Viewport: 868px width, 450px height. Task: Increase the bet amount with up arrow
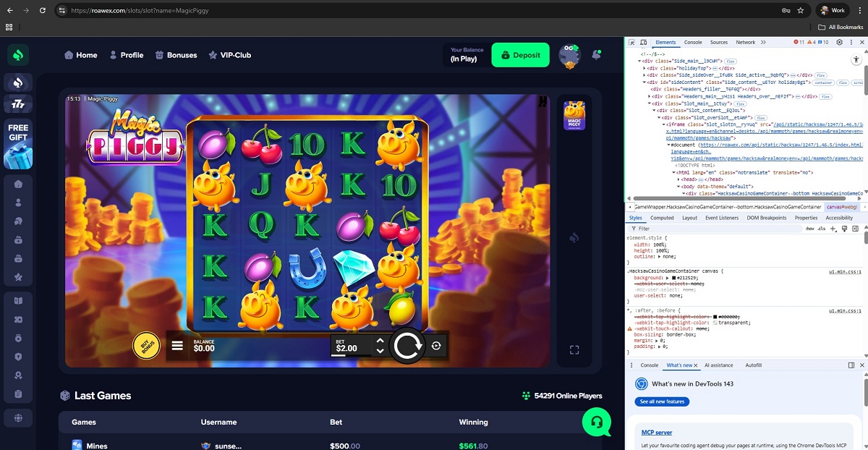[380, 341]
